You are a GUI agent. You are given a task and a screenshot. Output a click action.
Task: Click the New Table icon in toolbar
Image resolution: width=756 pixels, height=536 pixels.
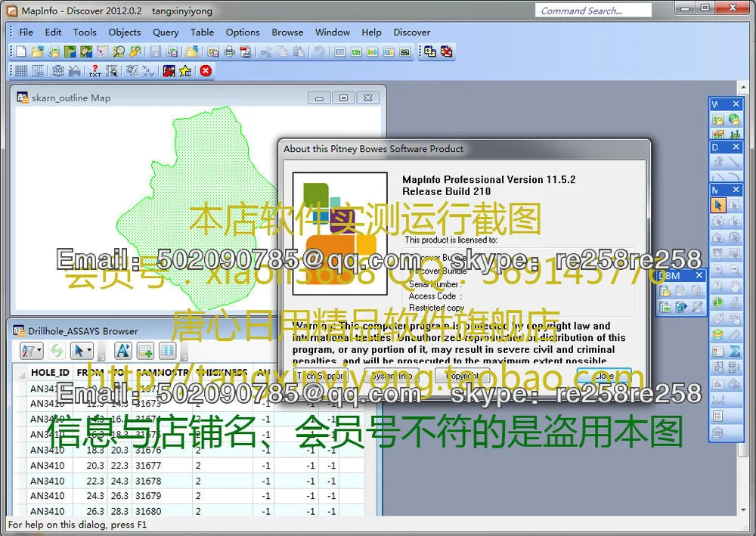pos(21,51)
